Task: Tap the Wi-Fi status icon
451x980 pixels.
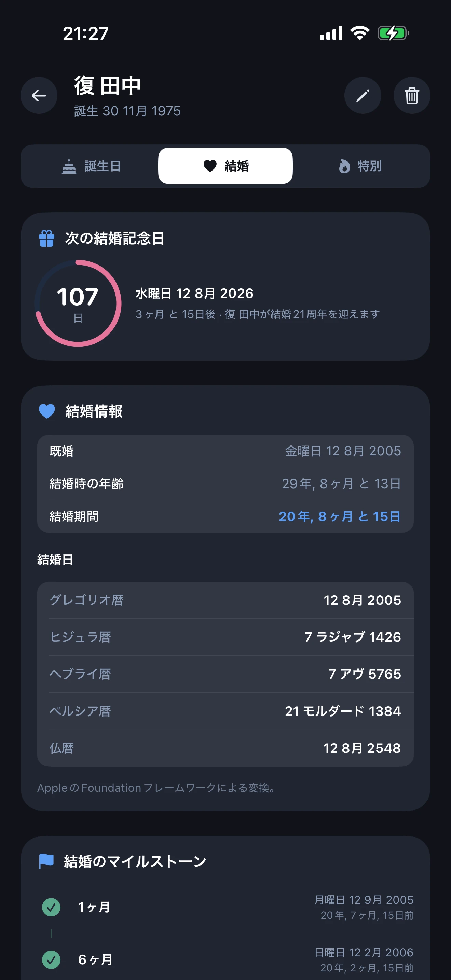Action: [360, 33]
